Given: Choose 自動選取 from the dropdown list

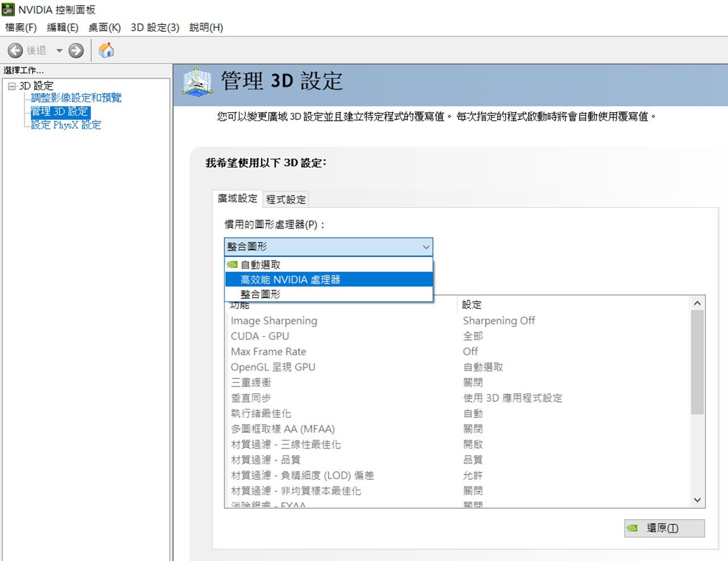Looking at the screenshot, I should coord(329,265).
